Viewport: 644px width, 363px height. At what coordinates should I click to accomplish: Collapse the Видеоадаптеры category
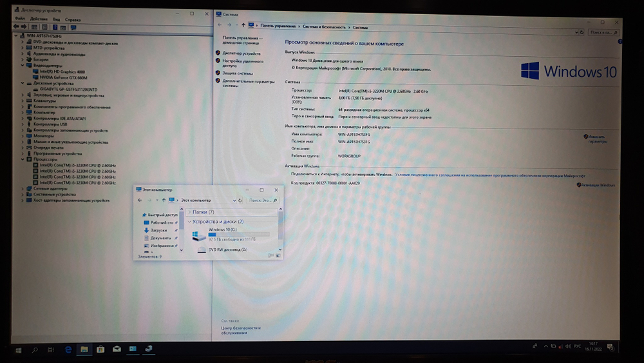[23, 65]
